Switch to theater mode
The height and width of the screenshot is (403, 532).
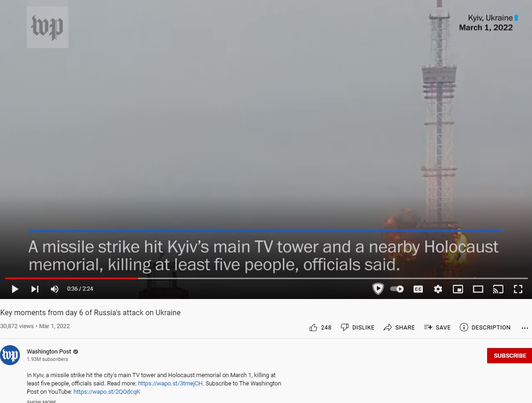478,289
